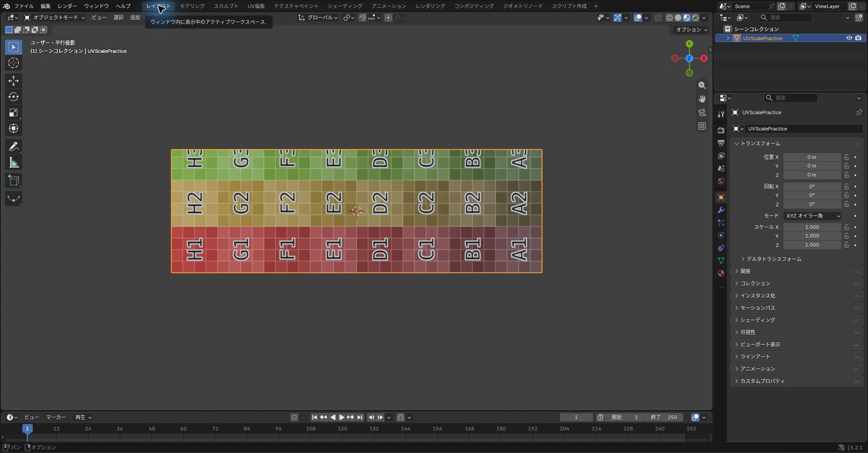Toggle snapping magnet in header
The height and width of the screenshot is (453, 868).
tap(363, 18)
